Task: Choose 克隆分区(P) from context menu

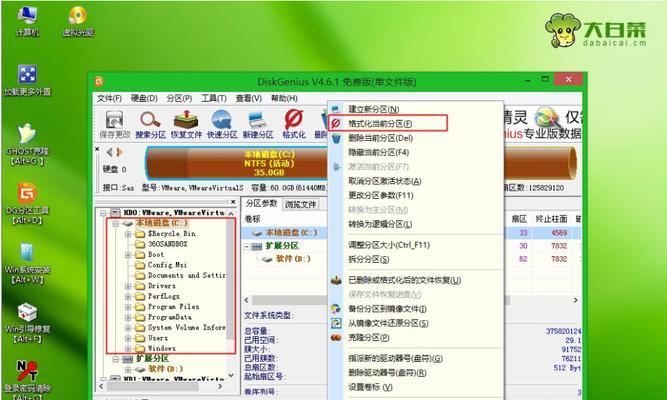Action: 415,337
